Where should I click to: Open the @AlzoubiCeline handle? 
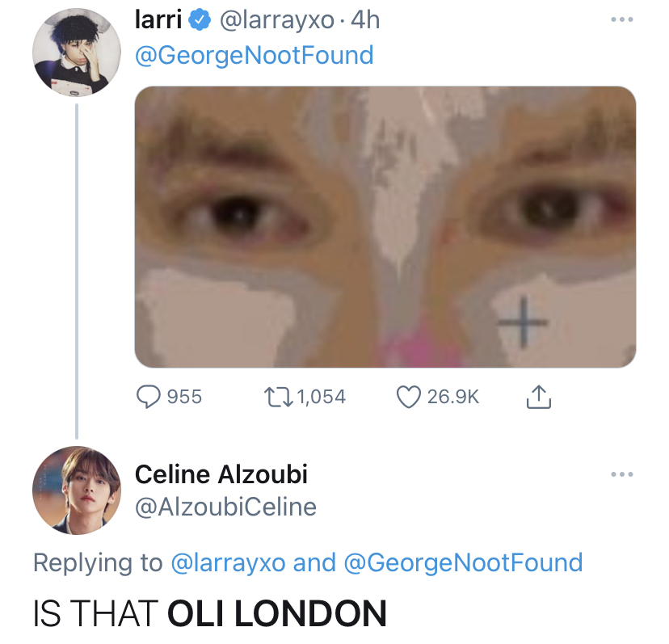click(225, 507)
